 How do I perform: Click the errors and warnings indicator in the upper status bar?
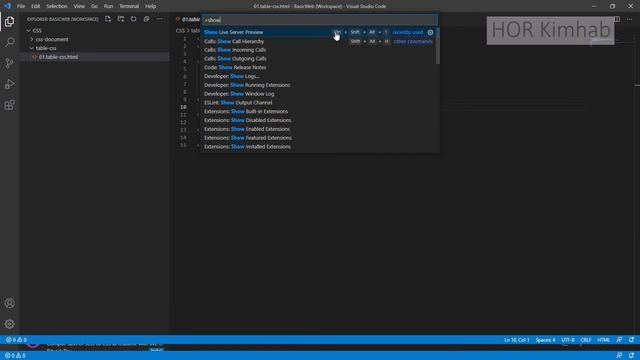[x=16, y=340]
